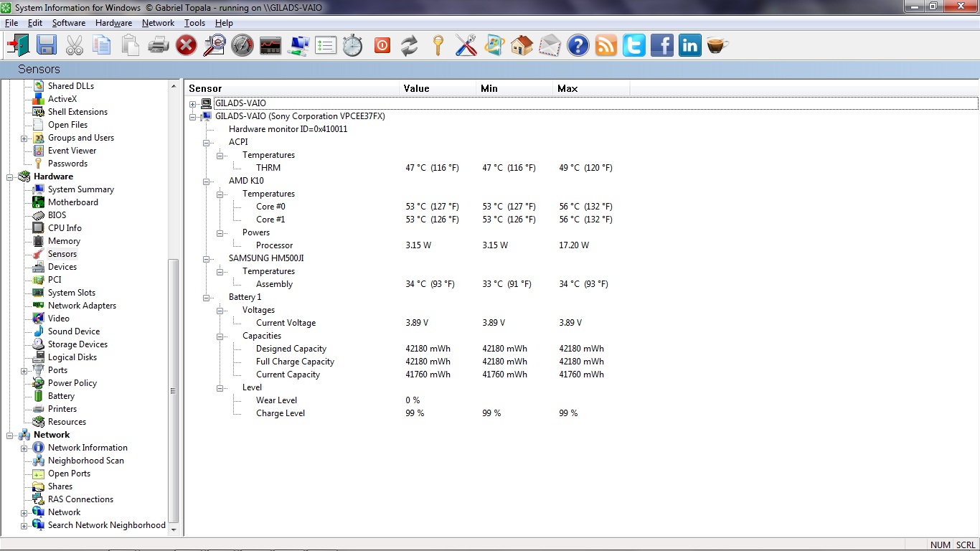The height and width of the screenshot is (551, 980).
Task: Expand Network Information in sidebar
Action: tap(24, 448)
